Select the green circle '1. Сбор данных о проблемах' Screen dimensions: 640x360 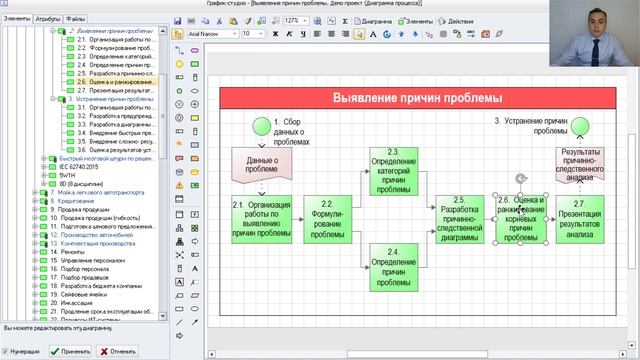[262, 126]
